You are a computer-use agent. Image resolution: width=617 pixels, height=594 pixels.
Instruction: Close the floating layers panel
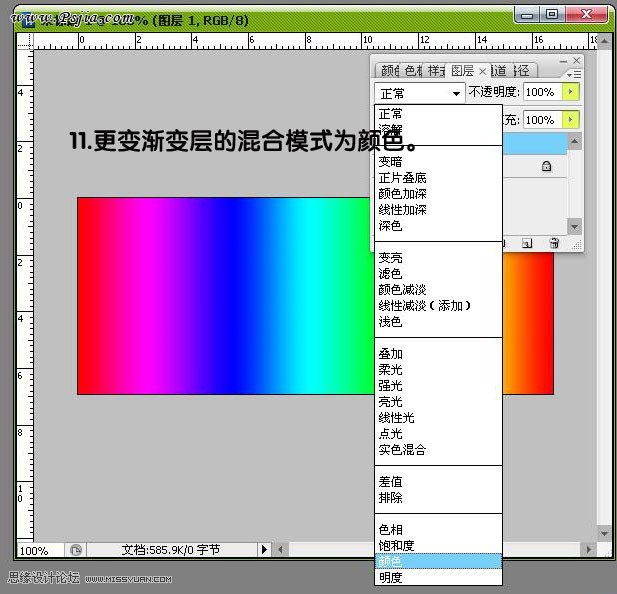[576, 61]
